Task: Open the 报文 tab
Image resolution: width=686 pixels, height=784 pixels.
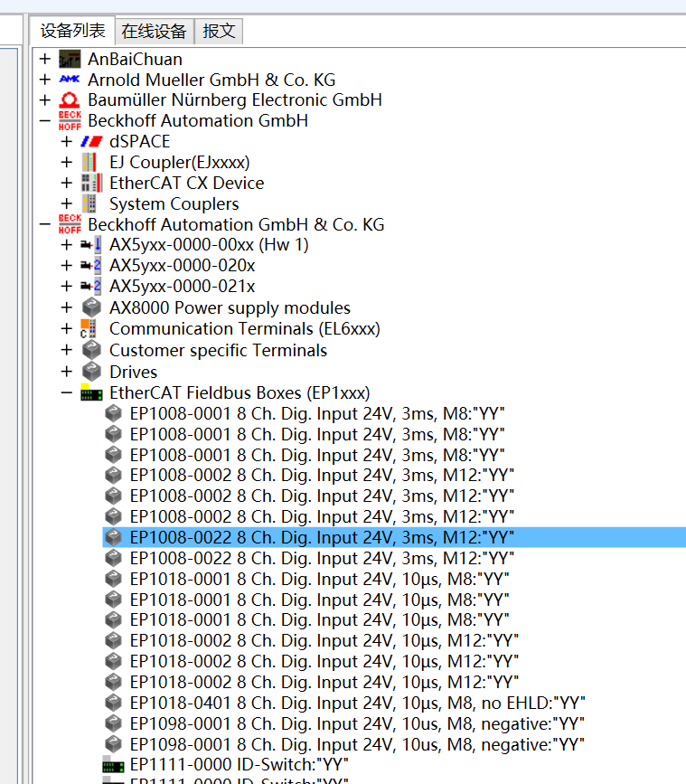Action: 219,32
